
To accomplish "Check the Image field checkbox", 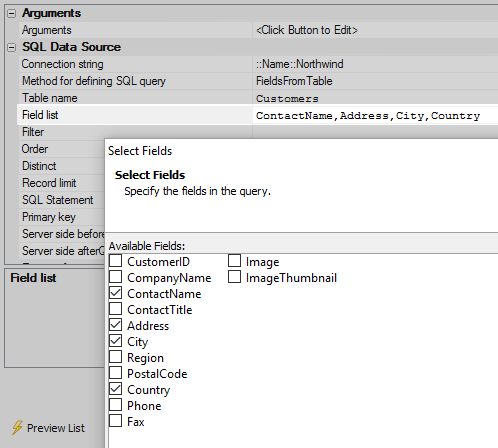I will 234,261.
